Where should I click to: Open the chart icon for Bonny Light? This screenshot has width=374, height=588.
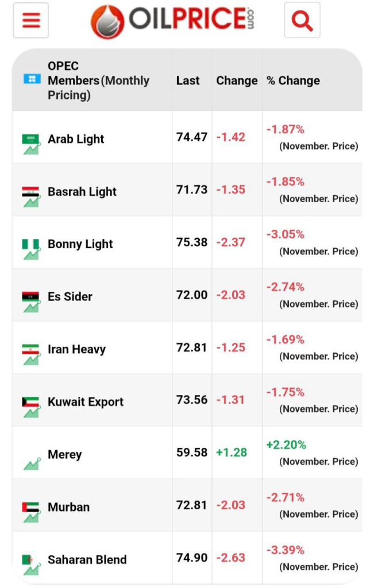coord(32,254)
